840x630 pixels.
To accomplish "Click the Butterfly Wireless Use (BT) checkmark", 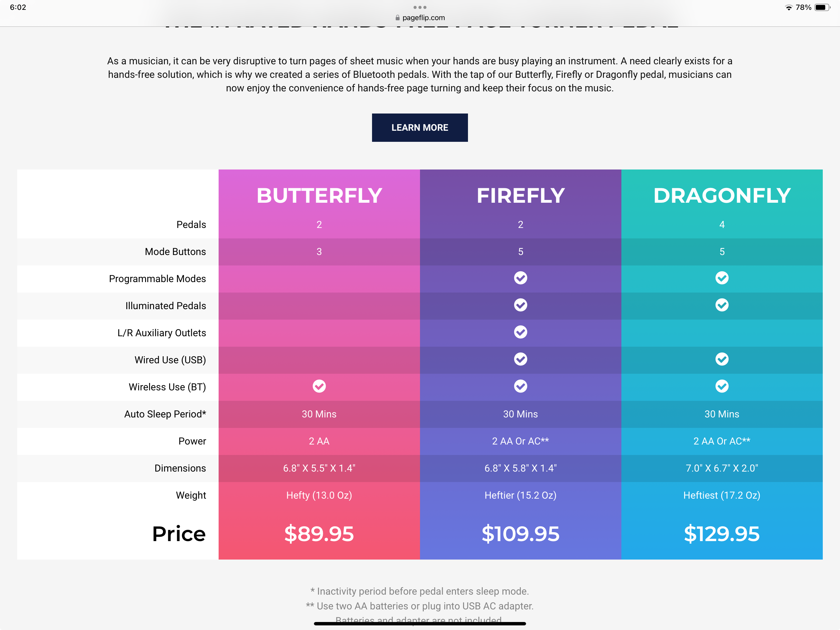I will click(319, 386).
